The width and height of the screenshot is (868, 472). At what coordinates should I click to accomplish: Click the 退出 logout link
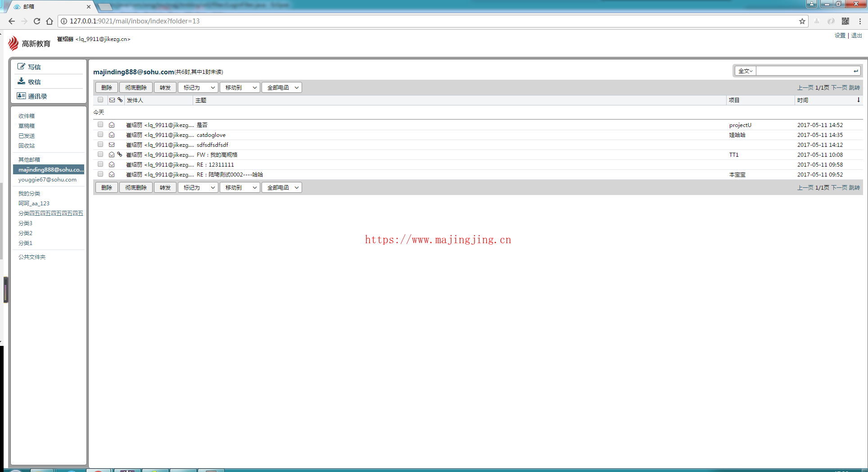(x=856, y=35)
